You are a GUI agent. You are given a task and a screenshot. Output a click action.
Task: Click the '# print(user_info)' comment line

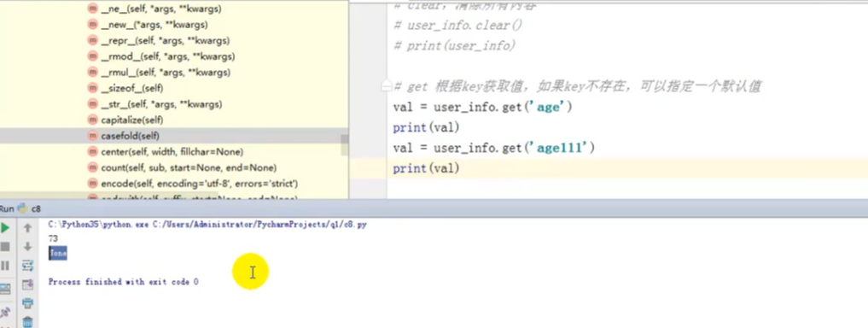click(454, 46)
